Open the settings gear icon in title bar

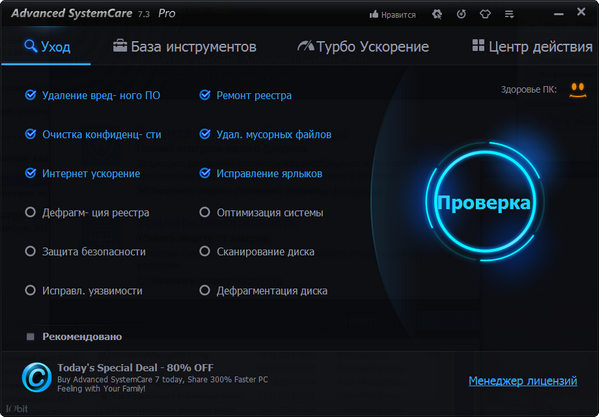tap(437, 15)
